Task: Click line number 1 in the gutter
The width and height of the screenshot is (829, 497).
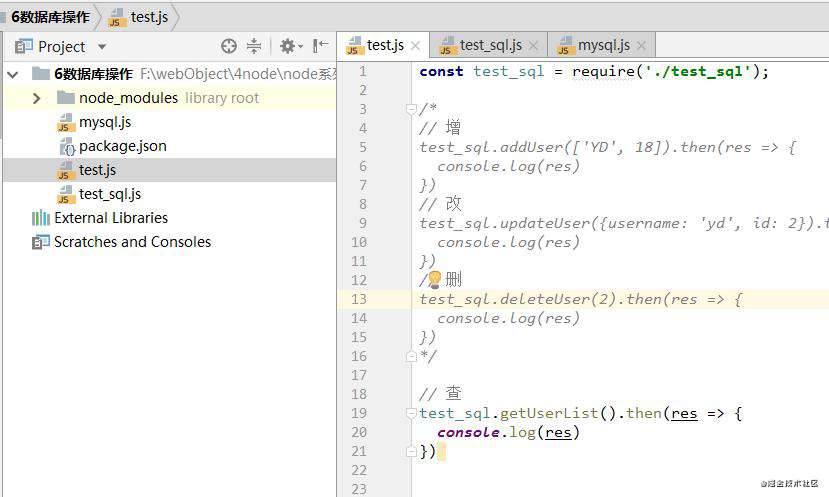Action: click(363, 71)
